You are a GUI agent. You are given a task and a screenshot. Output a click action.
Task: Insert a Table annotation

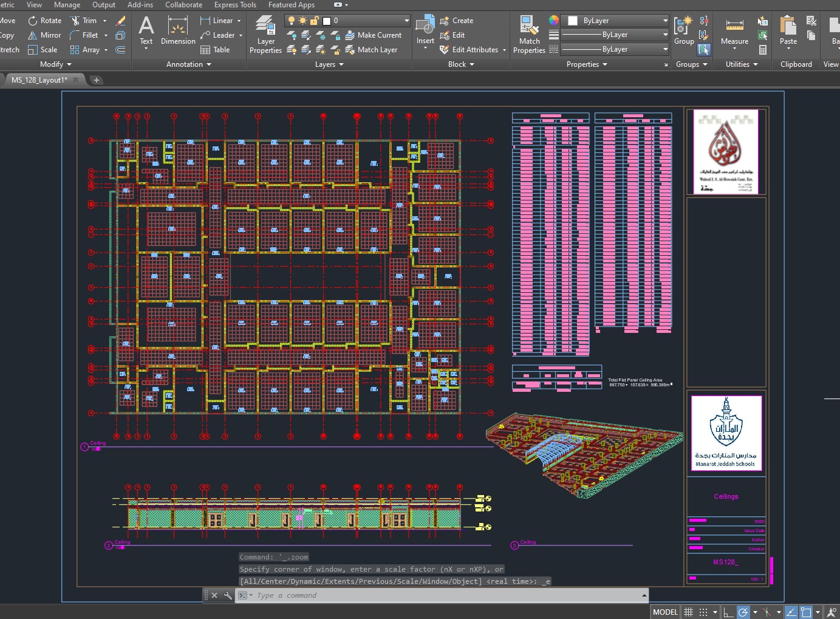click(x=215, y=50)
